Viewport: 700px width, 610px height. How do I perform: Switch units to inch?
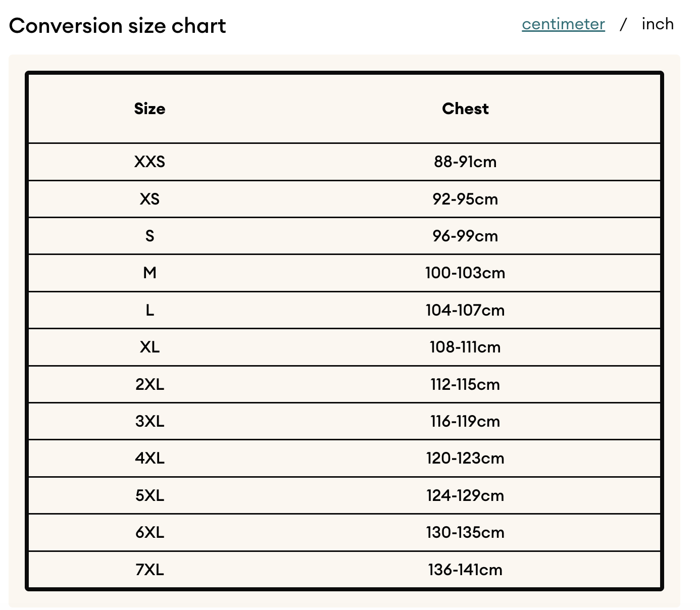point(658,24)
